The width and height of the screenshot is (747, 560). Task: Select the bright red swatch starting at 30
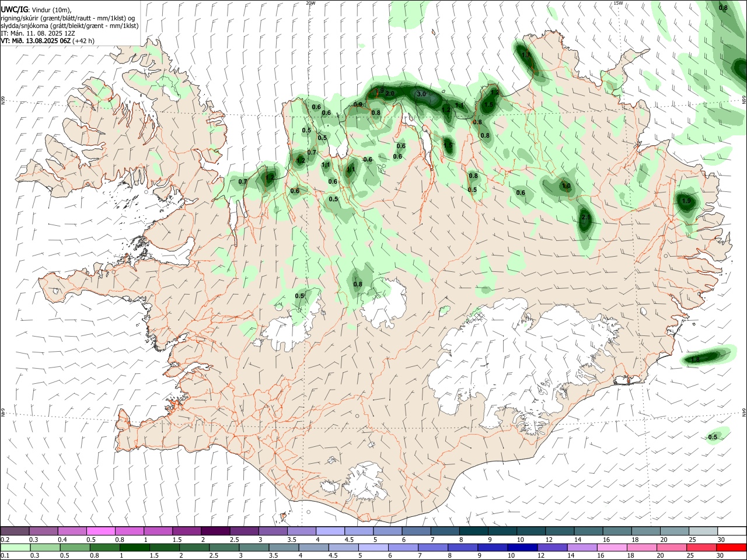pyautogui.click(x=732, y=547)
